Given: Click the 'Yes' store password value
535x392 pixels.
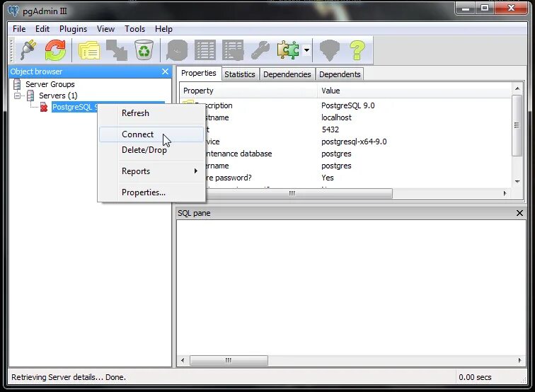Looking at the screenshot, I should point(328,178).
